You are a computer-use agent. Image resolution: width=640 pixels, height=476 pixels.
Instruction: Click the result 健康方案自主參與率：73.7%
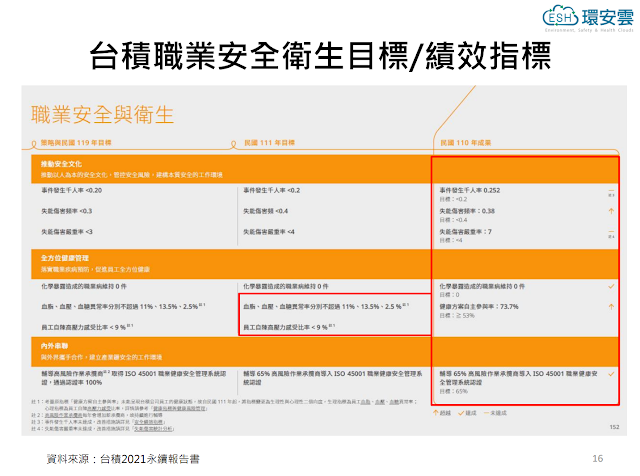point(479,307)
